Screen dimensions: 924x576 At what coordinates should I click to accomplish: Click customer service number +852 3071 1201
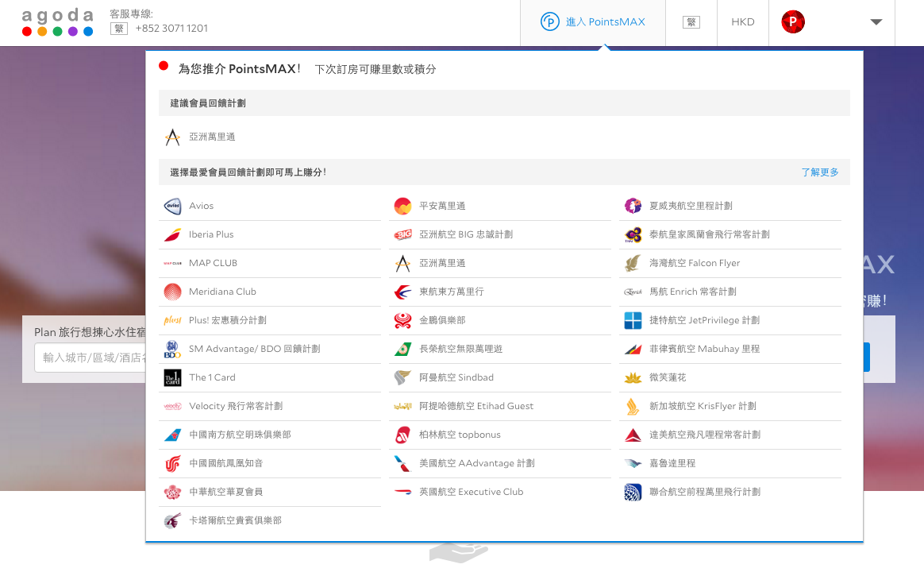click(x=171, y=29)
